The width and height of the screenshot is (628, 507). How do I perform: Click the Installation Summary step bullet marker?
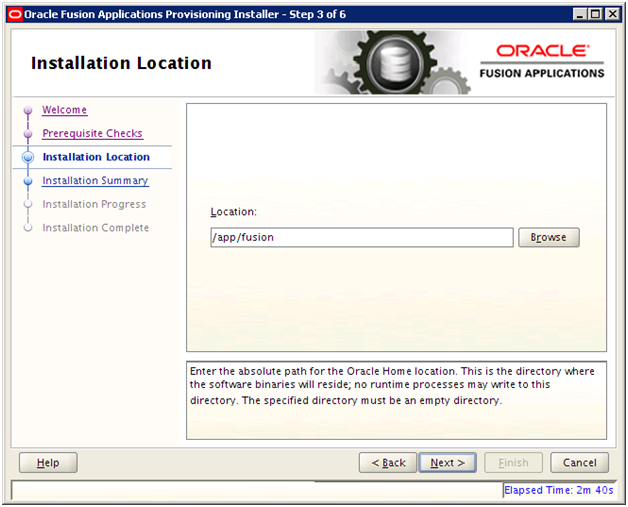click(28, 181)
